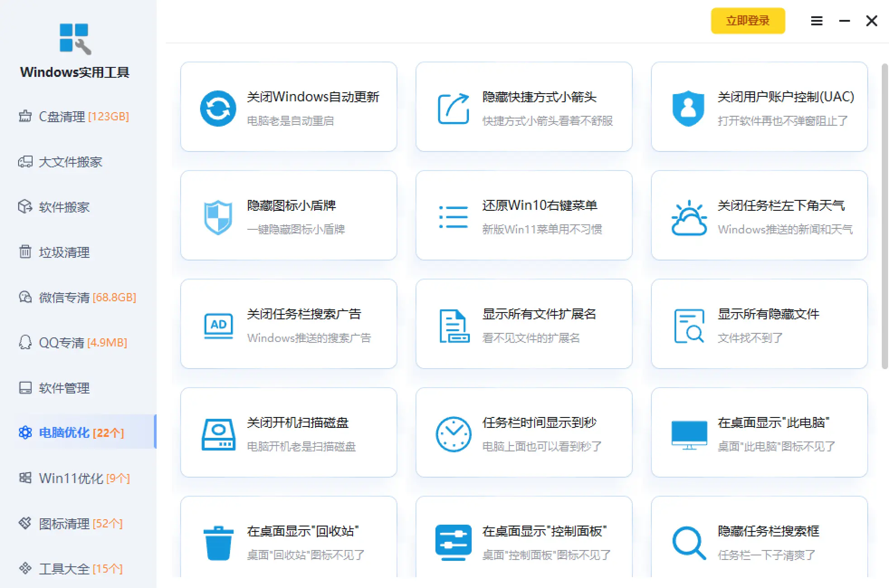Select Win11优化 in the sidebar
The image size is (889, 588).
[x=75, y=479]
